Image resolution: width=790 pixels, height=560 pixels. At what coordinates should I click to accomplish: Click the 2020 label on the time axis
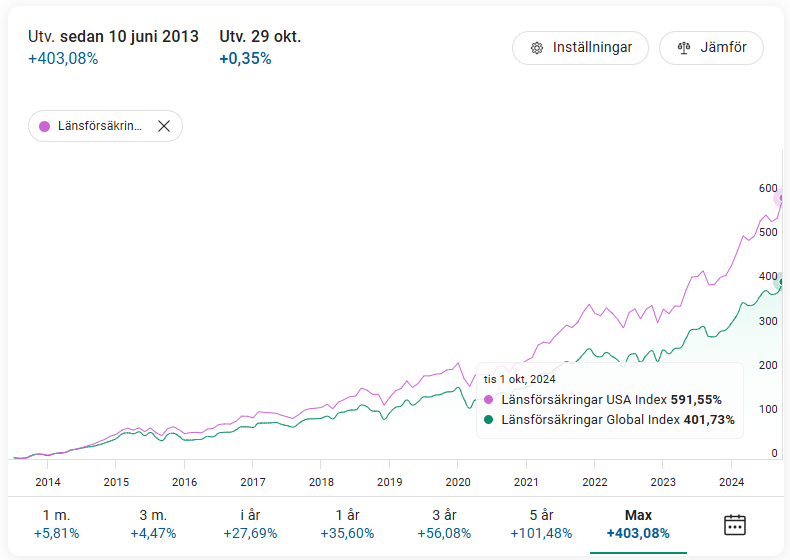(457, 481)
